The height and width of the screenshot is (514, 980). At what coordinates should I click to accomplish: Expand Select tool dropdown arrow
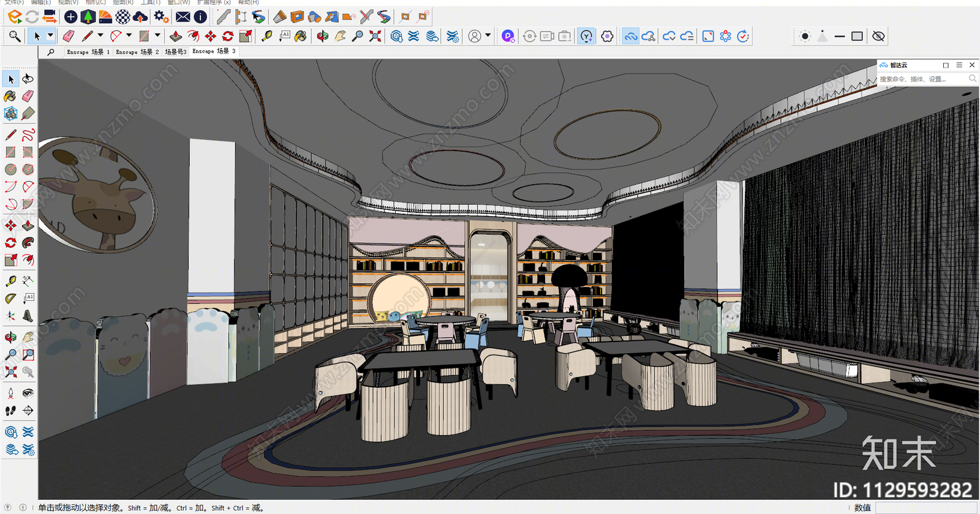pos(51,36)
